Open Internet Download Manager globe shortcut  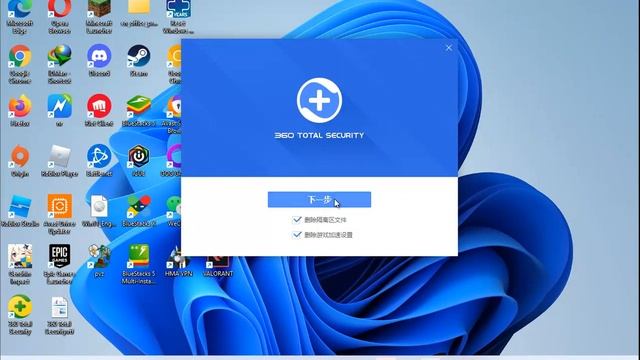click(59, 63)
